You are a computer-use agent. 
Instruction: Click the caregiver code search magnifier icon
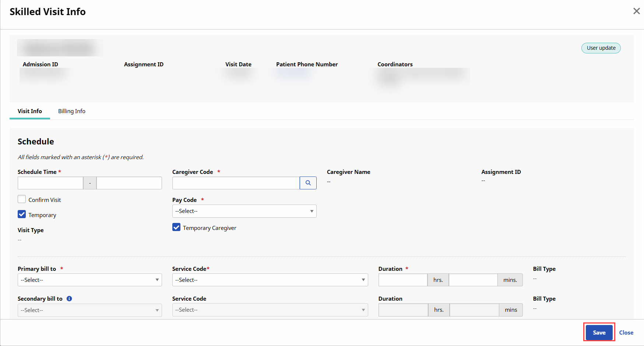308,183
